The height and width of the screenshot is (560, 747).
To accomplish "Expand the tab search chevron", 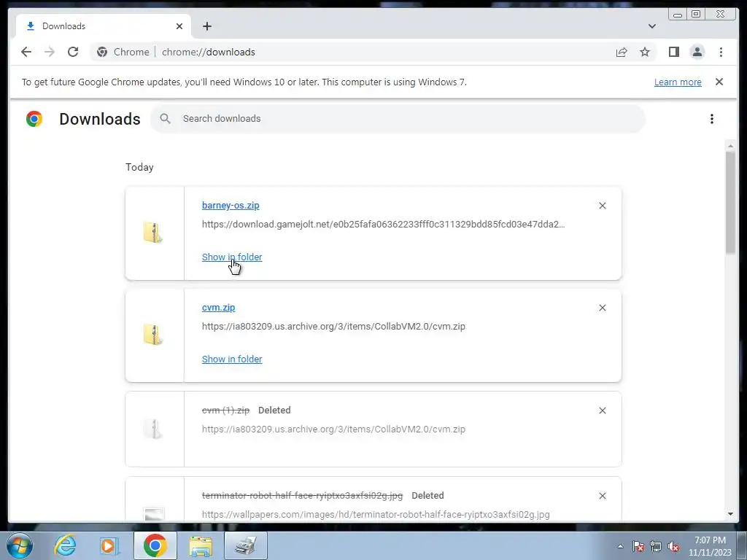I will [x=651, y=26].
